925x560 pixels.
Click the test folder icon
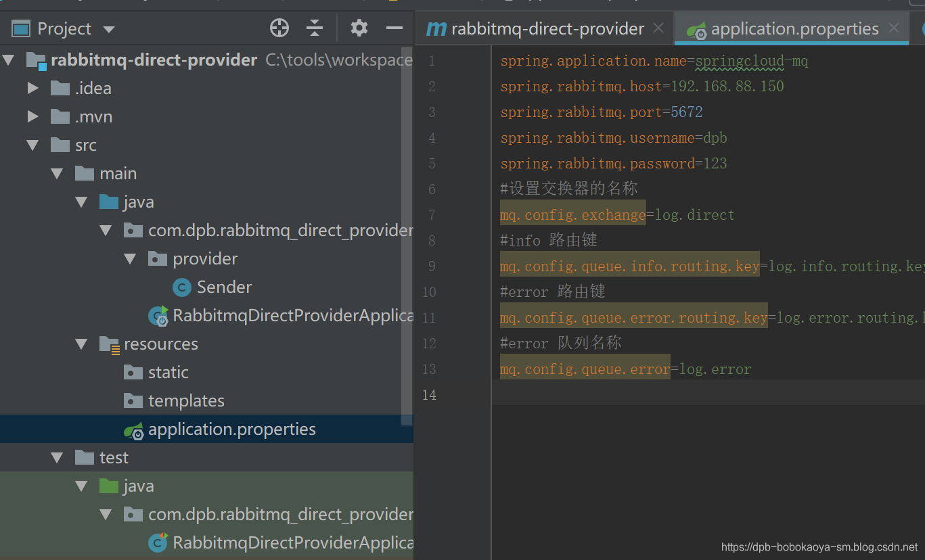point(85,458)
